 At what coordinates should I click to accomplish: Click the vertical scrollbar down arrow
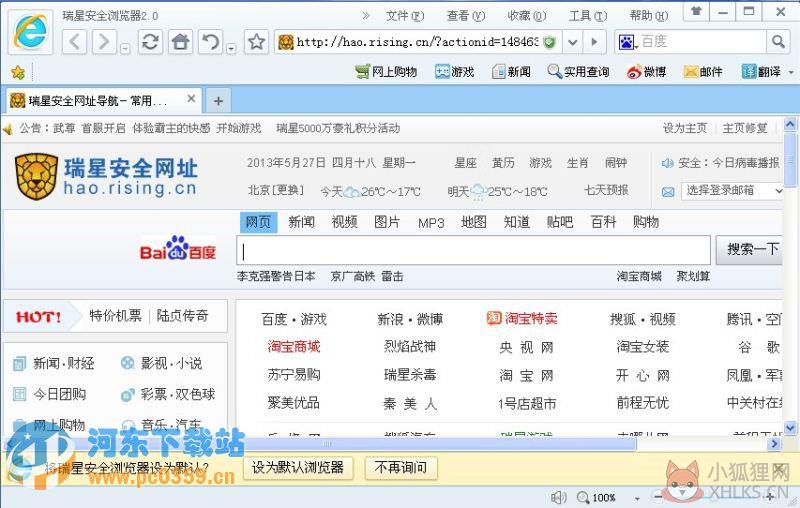tap(790, 428)
